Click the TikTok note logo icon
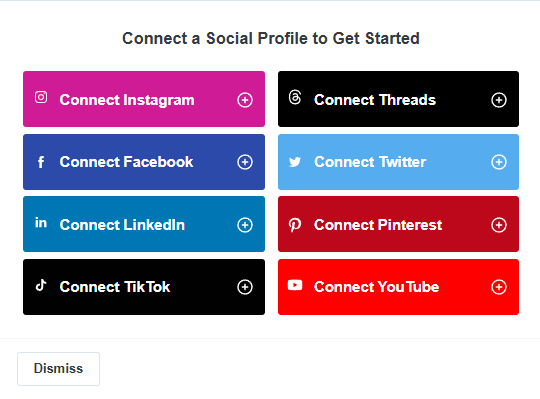Viewport: 540px width, 399px height. (x=41, y=285)
